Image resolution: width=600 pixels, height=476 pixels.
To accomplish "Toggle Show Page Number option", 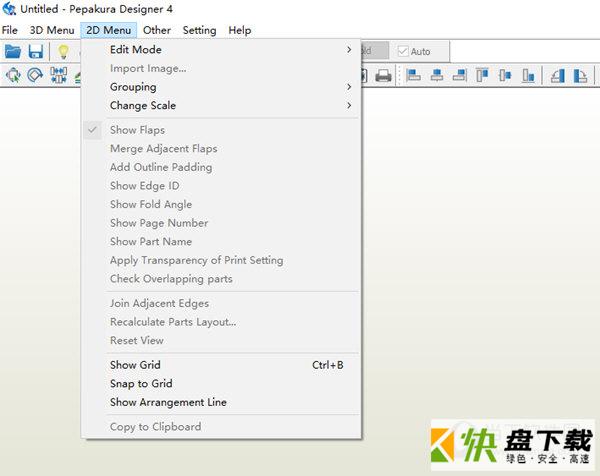I will pyautogui.click(x=221, y=223).
